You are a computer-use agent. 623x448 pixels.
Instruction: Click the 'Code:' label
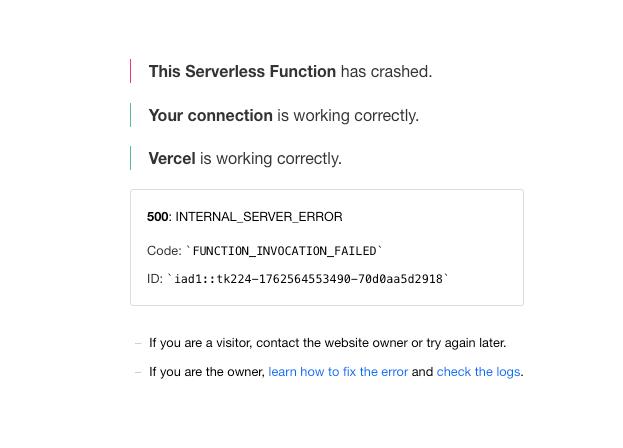pos(164,251)
